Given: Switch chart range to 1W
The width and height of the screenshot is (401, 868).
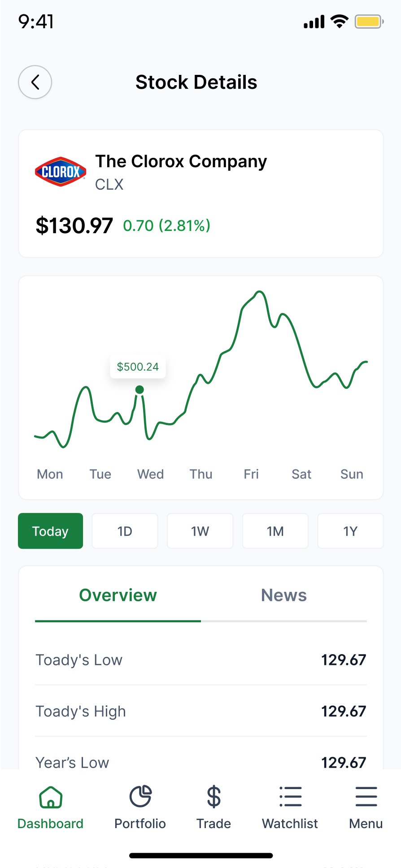Looking at the screenshot, I should point(200,531).
